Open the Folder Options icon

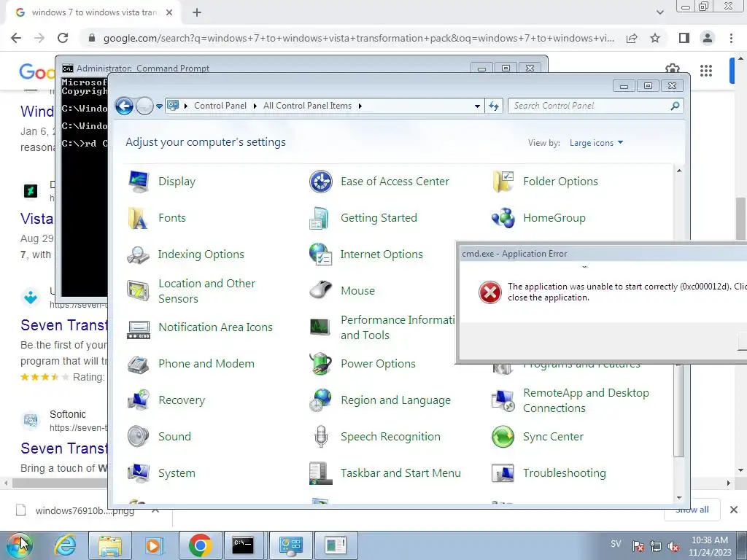pos(503,182)
